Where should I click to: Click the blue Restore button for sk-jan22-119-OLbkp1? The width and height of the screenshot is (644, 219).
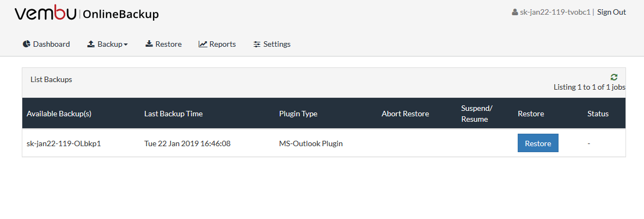click(538, 143)
